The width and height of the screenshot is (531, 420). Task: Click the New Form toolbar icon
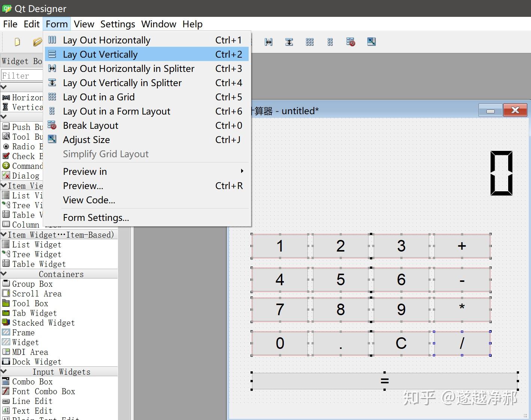(17, 42)
